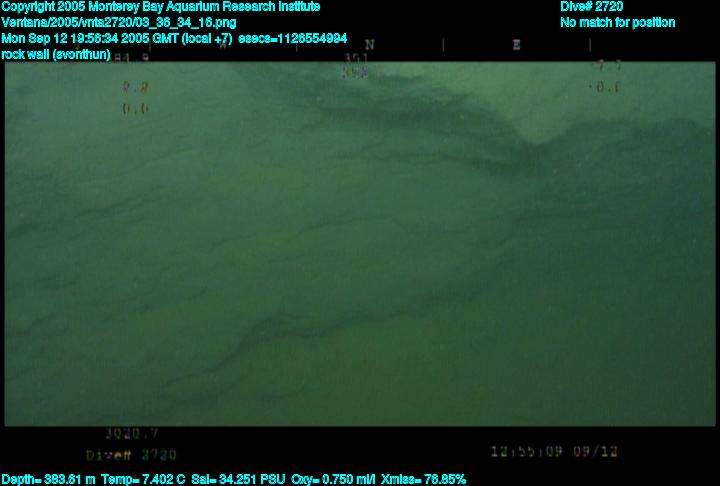Click the N compass heading marker
This screenshot has height=486, width=720.
[x=370, y=45]
